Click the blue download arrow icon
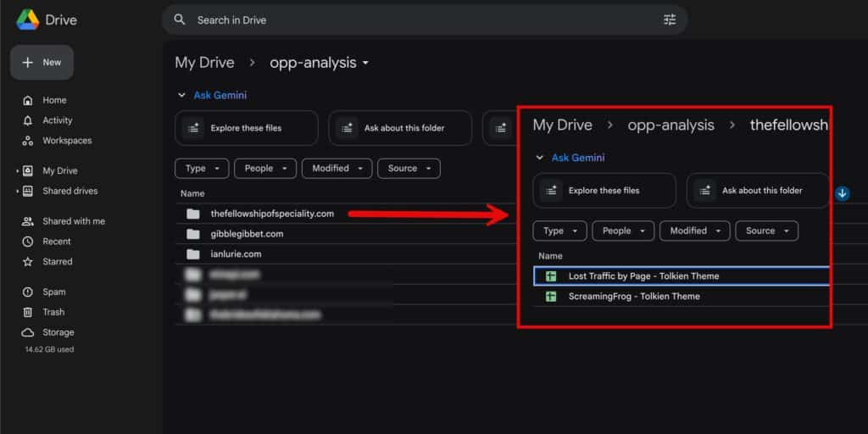This screenshot has width=868, height=434. tap(843, 193)
